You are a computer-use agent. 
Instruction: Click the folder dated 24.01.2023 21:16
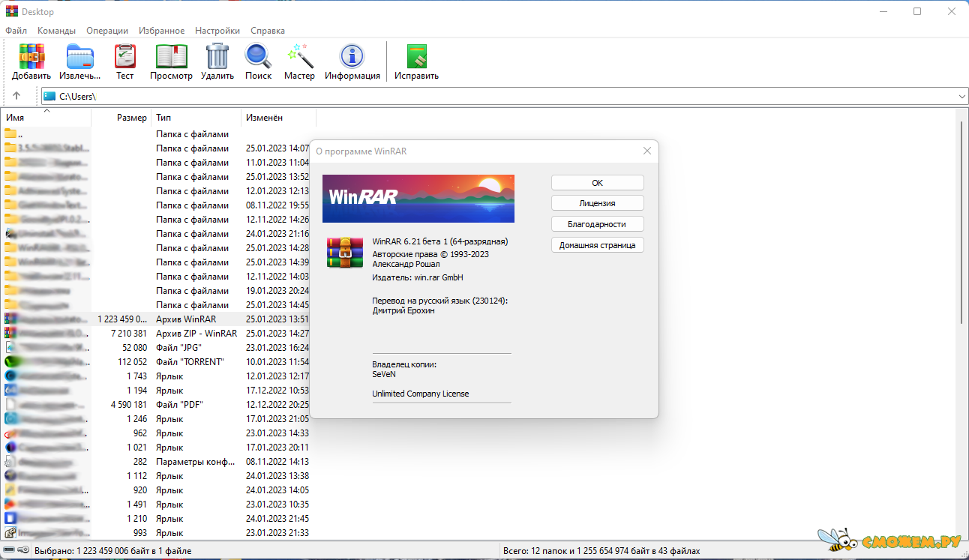pyautogui.click(x=158, y=234)
